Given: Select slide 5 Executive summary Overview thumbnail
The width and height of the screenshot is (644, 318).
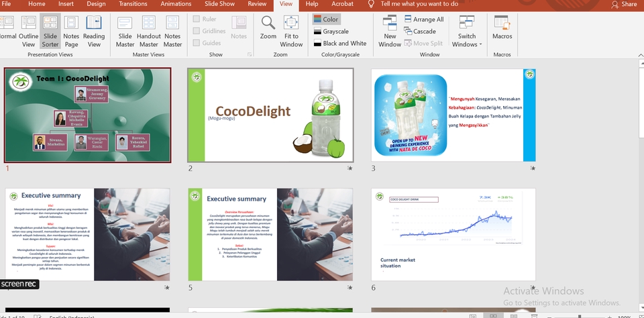Looking at the screenshot, I should pos(270,235).
